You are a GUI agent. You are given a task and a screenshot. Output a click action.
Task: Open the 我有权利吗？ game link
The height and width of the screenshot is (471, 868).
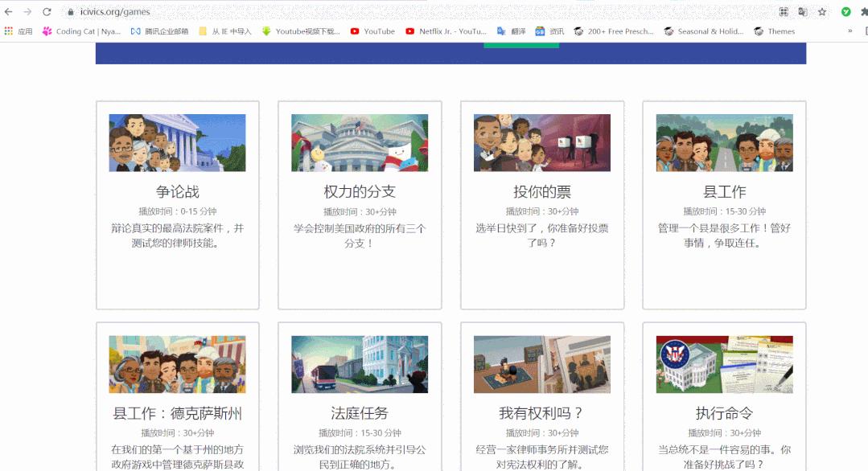point(540,412)
